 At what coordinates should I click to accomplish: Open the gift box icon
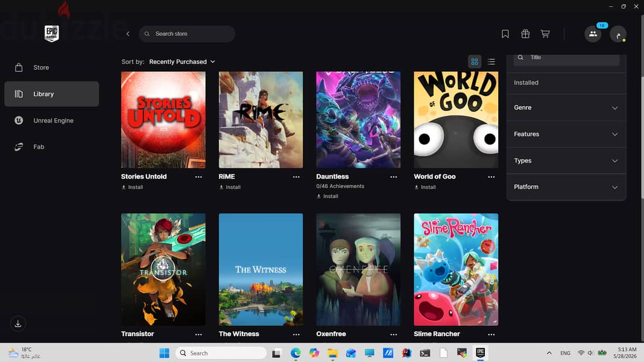(x=525, y=34)
